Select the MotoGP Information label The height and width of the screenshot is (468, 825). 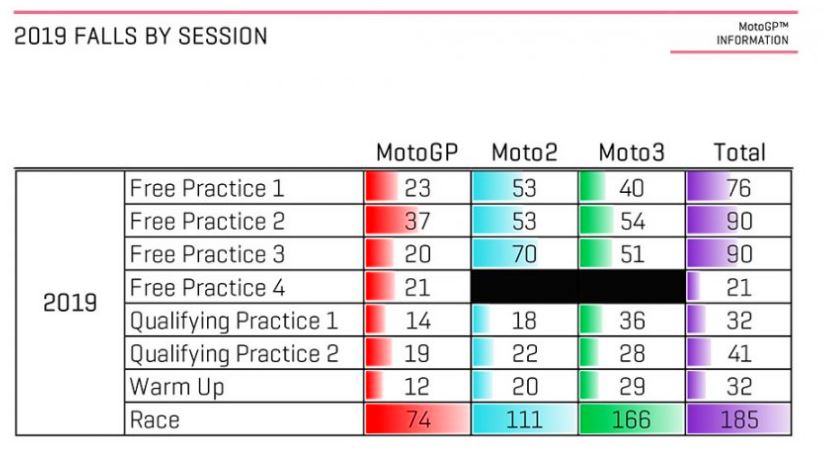752,34
